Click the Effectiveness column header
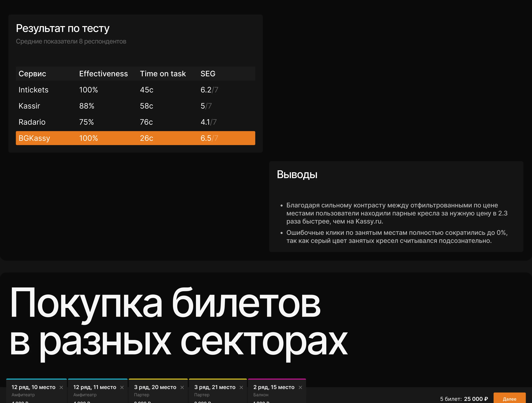This screenshot has width=532, height=403. coord(104,74)
